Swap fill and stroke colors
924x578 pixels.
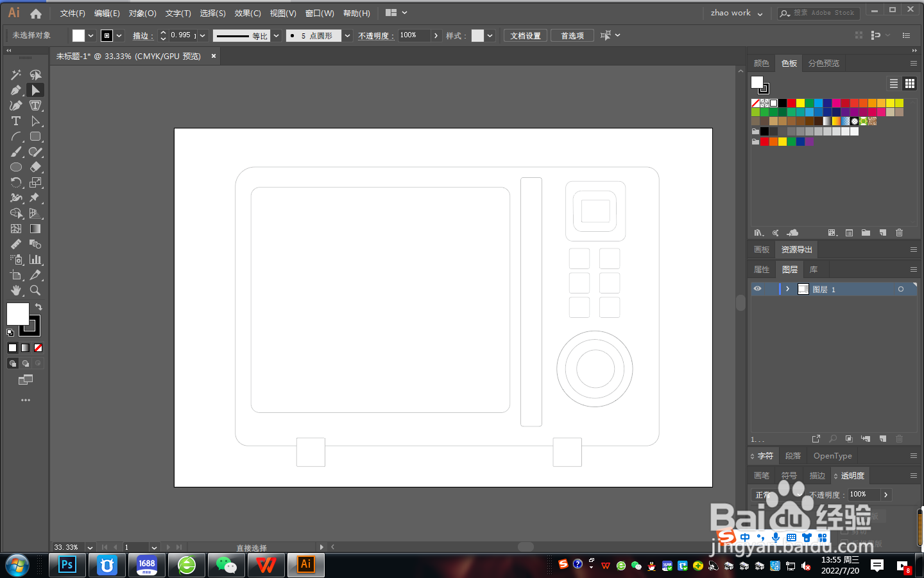click(x=38, y=307)
